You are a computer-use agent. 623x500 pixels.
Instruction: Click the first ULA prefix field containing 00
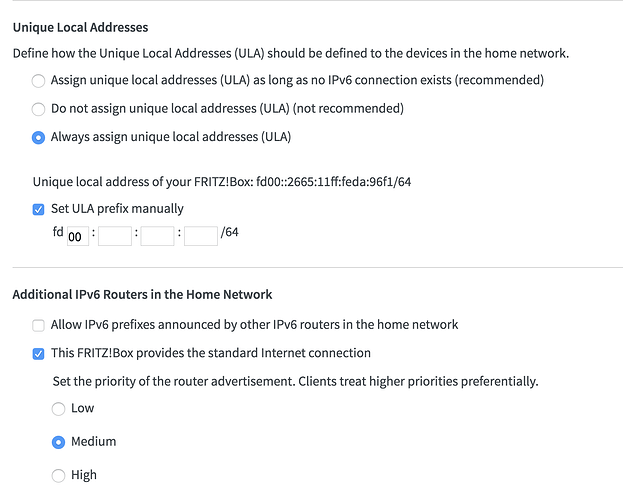coord(77,236)
